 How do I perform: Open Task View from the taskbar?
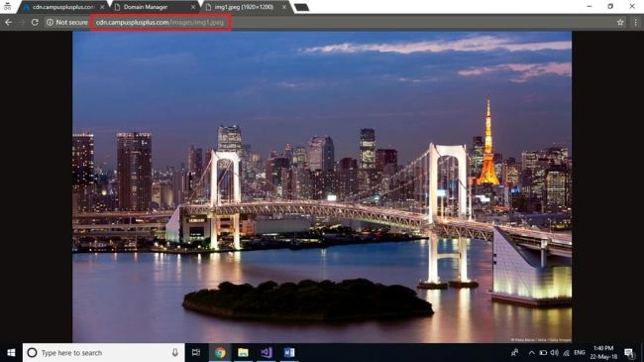(x=196, y=352)
